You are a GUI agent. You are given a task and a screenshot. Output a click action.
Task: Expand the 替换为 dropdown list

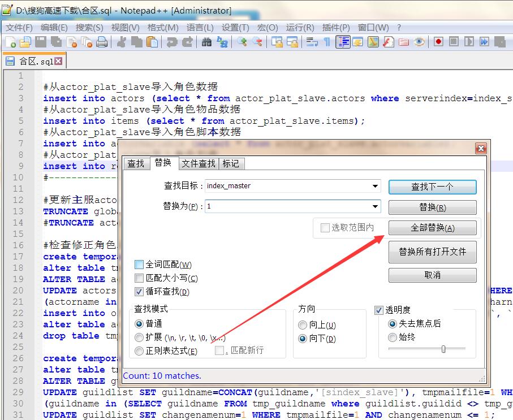click(376, 207)
